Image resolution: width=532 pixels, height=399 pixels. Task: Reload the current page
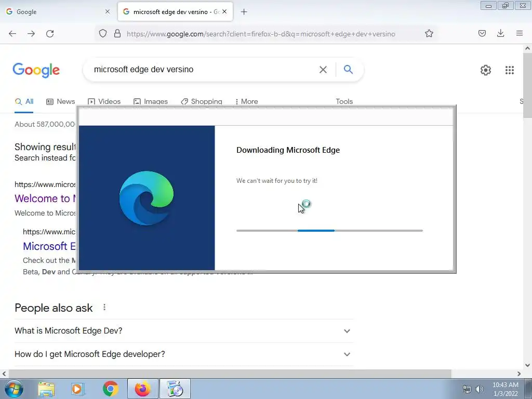[x=50, y=34]
